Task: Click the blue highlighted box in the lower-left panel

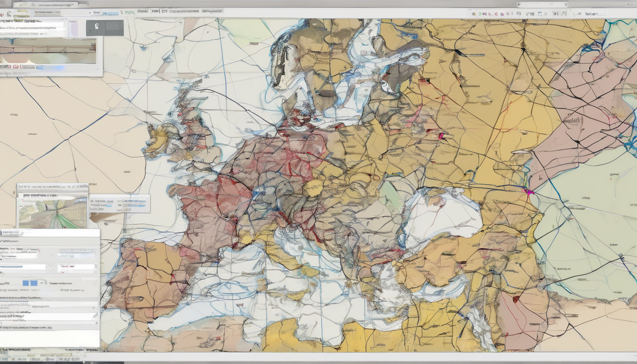Action: (x=30, y=283)
